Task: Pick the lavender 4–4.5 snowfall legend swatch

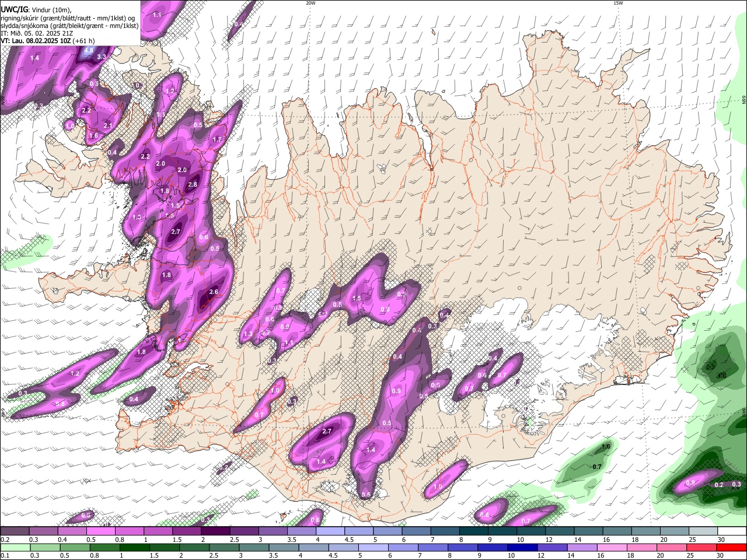Action: [x=329, y=531]
